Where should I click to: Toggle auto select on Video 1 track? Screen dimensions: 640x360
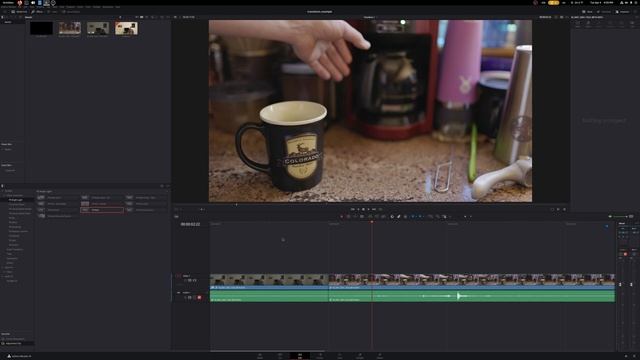[189, 280]
